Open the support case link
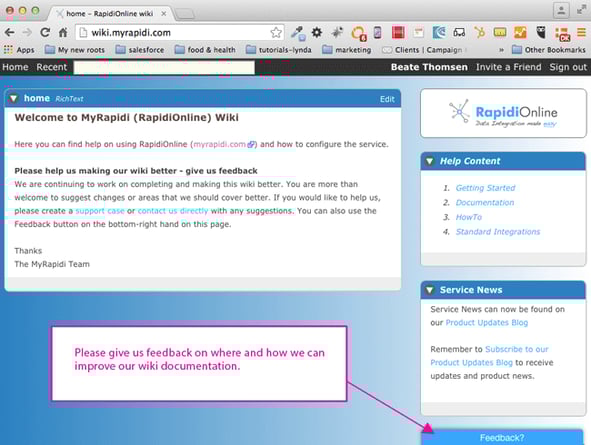 point(100,211)
